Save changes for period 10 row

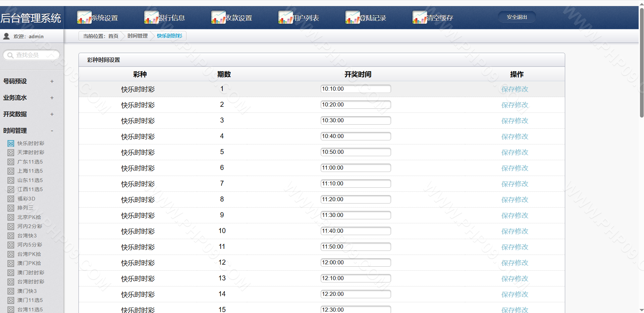pyautogui.click(x=515, y=231)
